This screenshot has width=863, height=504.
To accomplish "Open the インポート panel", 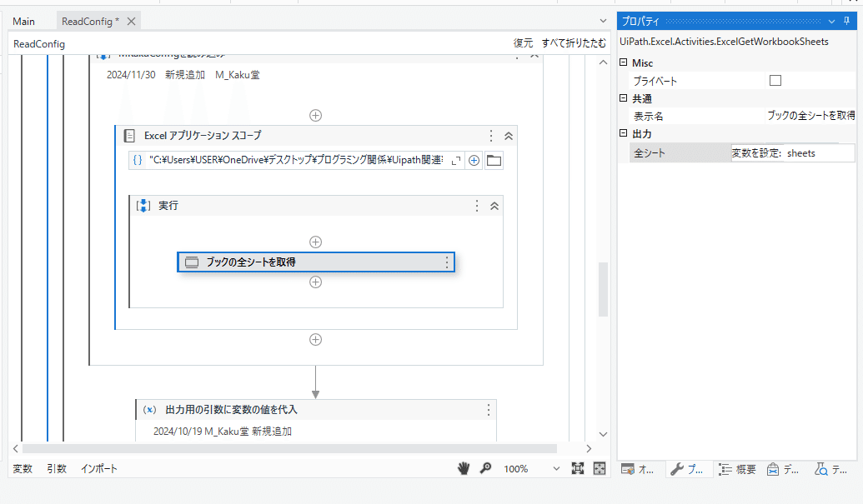I will (x=99, y=469).
